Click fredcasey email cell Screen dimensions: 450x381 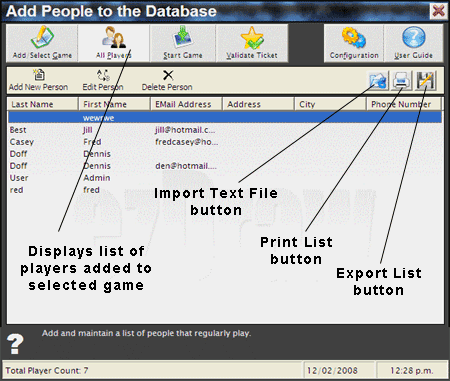pos(187,142)
